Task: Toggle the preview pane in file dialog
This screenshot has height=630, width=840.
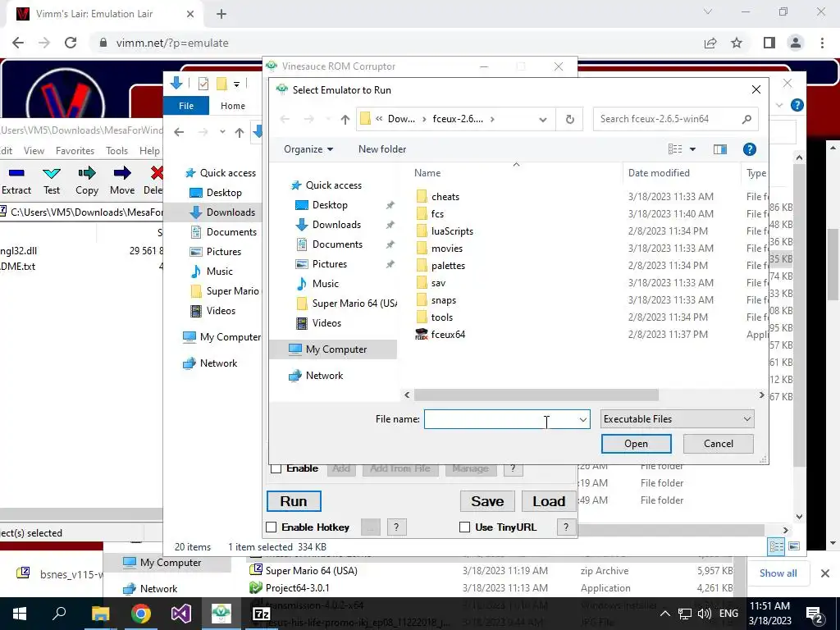Action: pos(719,149)
